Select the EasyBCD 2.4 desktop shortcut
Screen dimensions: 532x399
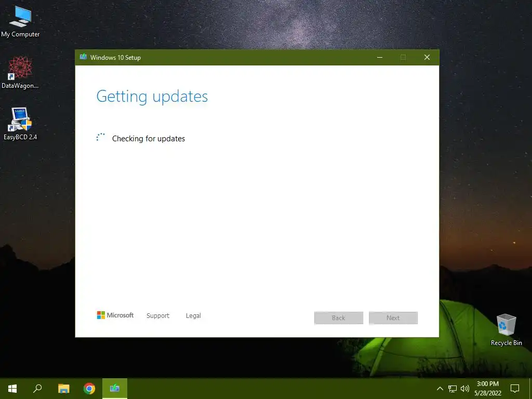(20, 124)
